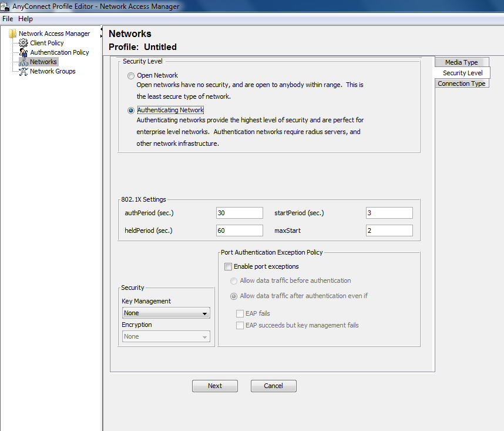
Task: Open the Encryption dropdown
Action: (166, 336)
